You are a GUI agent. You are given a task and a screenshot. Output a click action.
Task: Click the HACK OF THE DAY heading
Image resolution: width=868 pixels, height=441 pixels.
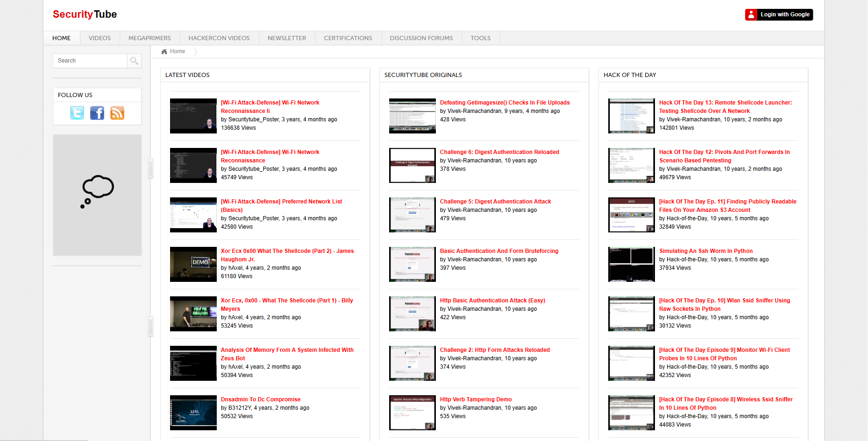click(630, 75)
